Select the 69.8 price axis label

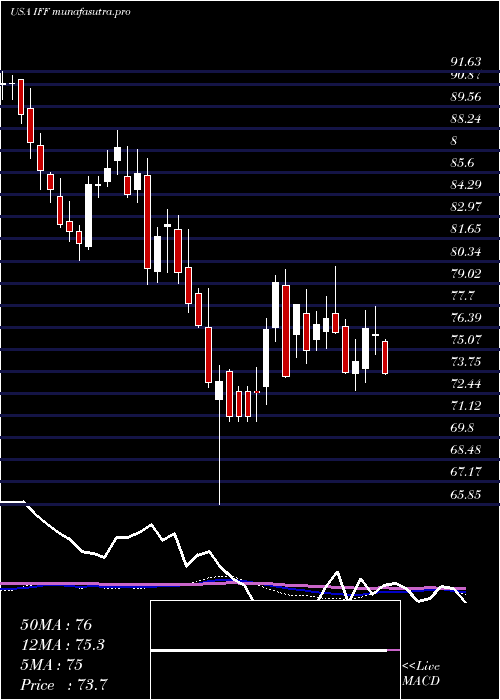[x=462, y=428]
